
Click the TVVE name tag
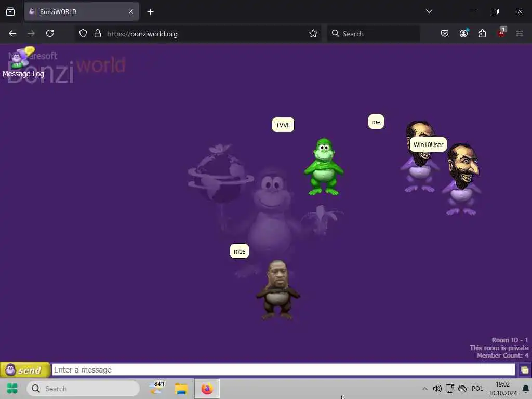point(283,125)
